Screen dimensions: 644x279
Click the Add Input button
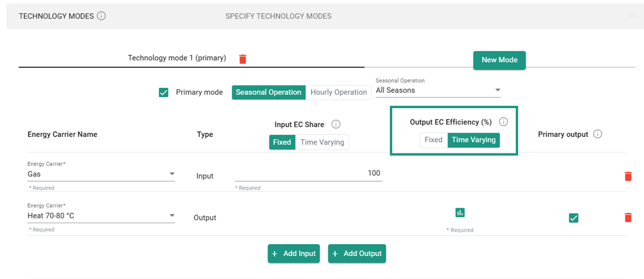(x=294, y=254)
